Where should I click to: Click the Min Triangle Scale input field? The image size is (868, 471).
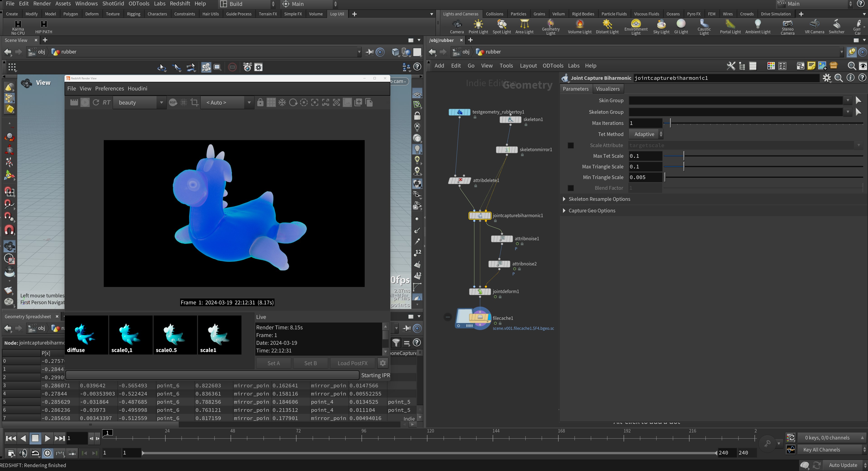(x=645, y=177)
